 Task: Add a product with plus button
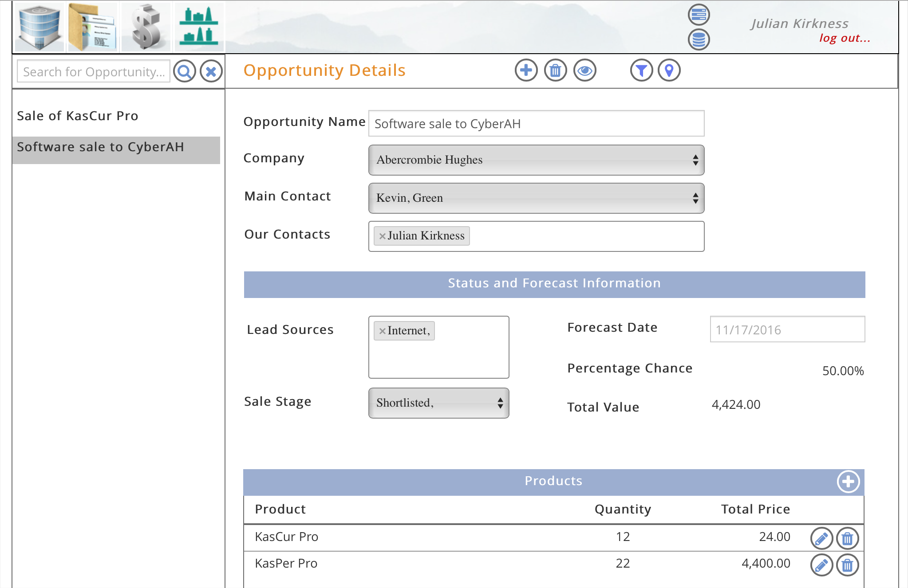coord(848,482)
